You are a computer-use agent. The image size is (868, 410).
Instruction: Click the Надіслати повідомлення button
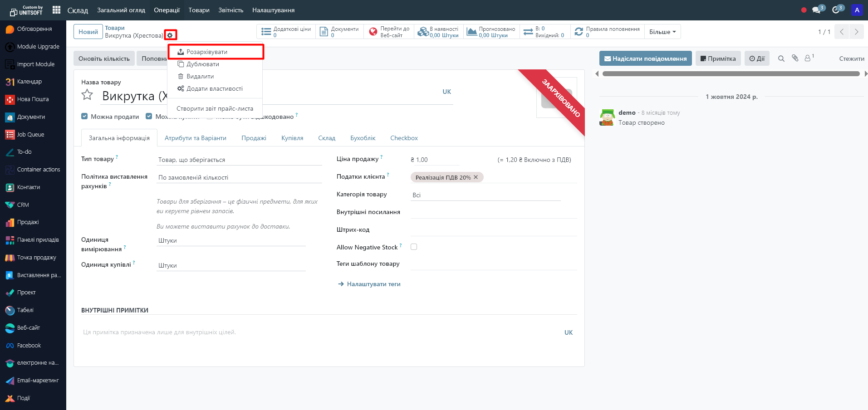(x=645, y=59)
